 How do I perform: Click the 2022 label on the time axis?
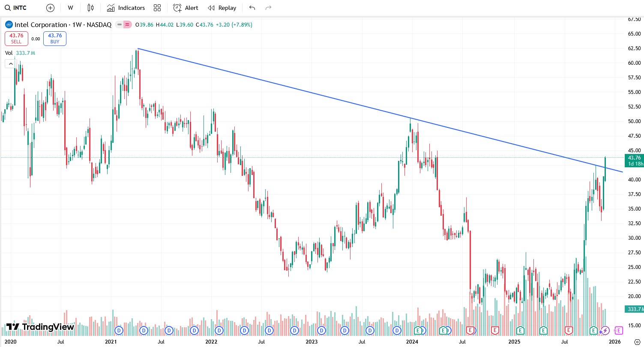[211, 342]
